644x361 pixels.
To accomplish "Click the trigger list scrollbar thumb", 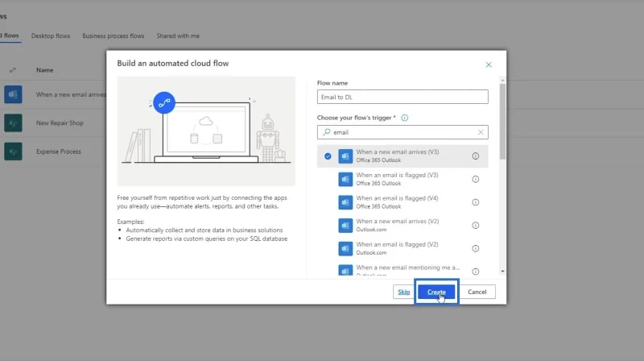I will click(502, 122).
